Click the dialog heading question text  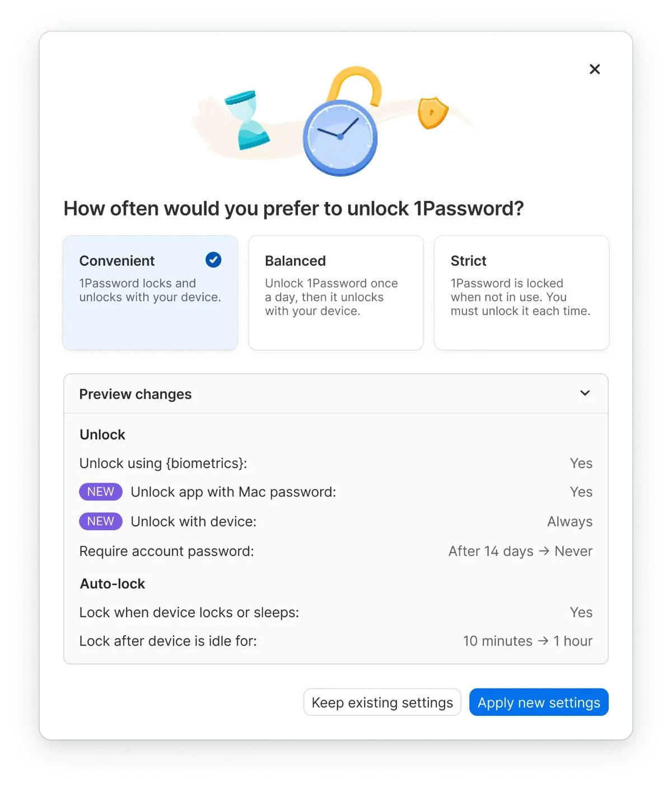coord(293,209)
